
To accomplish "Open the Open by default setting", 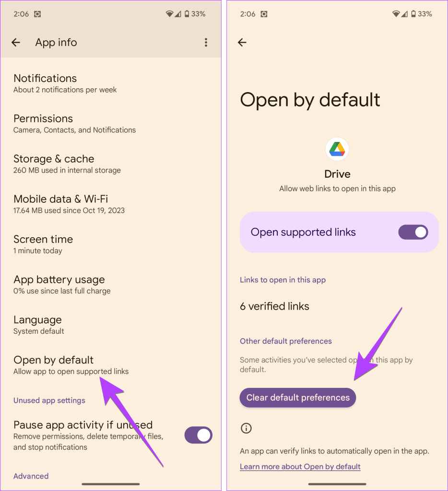I will point(111,365).
